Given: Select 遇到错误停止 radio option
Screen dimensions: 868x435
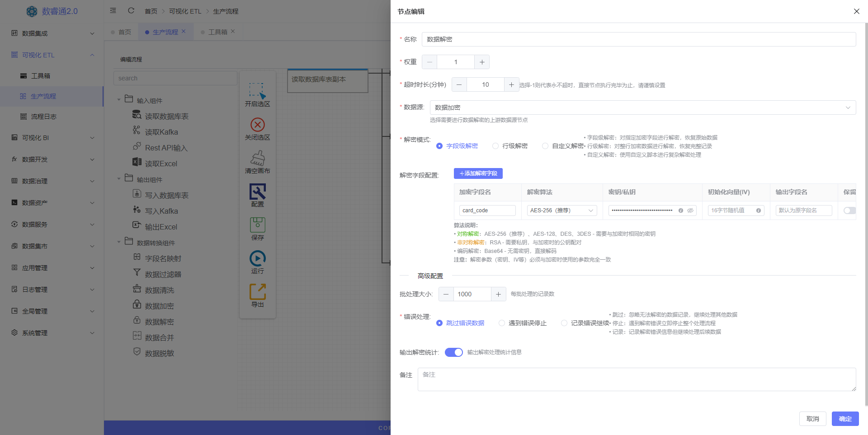Looking at the screenshot, I should 523,323.
